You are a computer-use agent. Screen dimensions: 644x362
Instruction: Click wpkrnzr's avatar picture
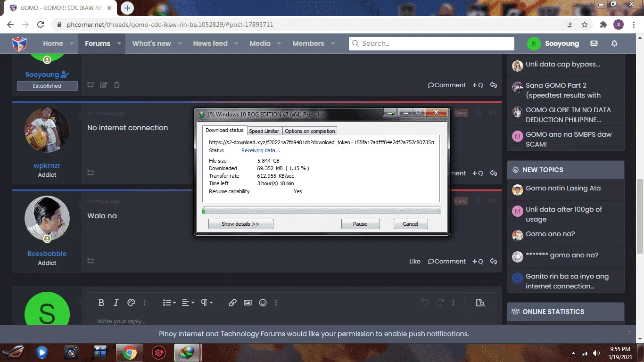[x=47, y=130]
